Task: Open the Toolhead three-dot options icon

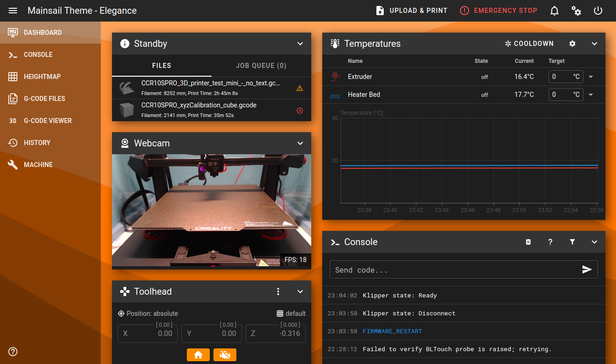Action: click(x=278, y=291)
